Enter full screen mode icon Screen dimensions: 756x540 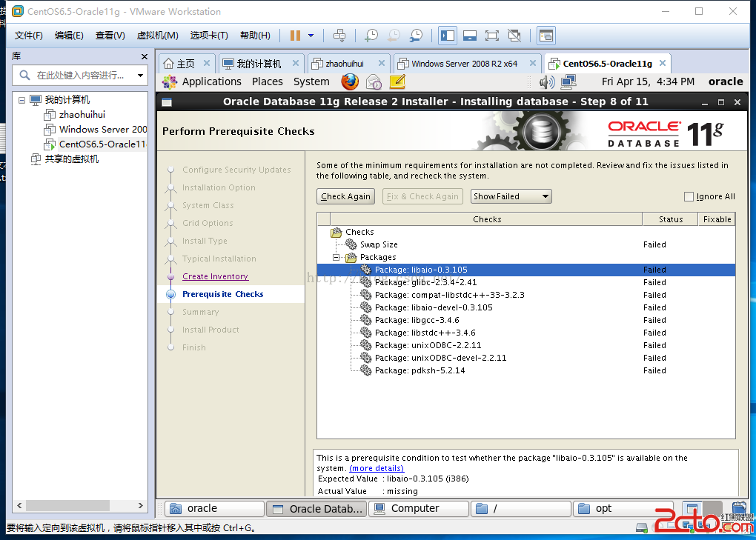click(x=492, y=35)
